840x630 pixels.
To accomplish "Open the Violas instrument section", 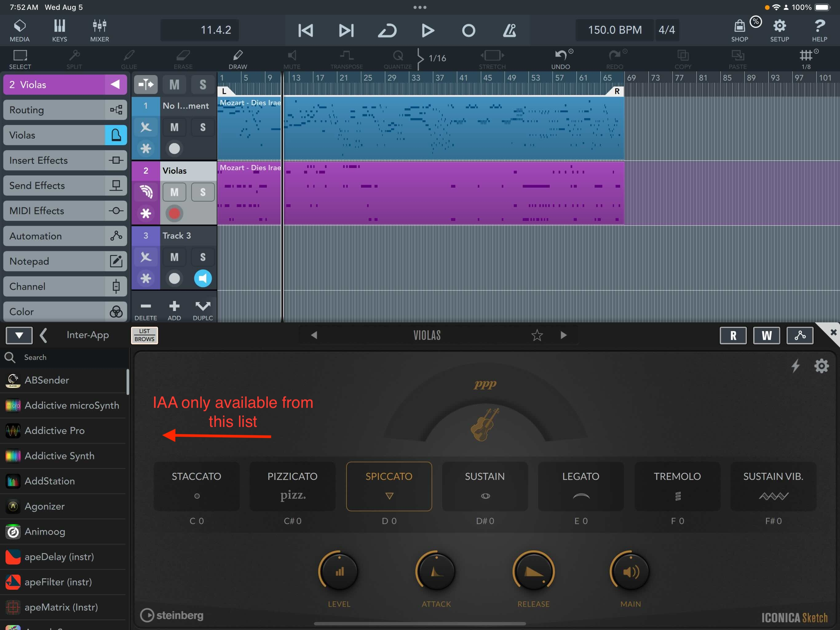I will pyautogui.click(x=65, y=135).
